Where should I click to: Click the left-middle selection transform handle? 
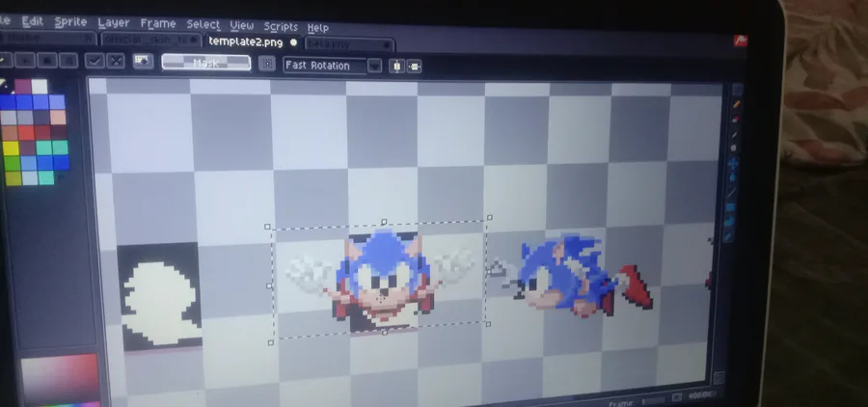[x=269, y=286]
